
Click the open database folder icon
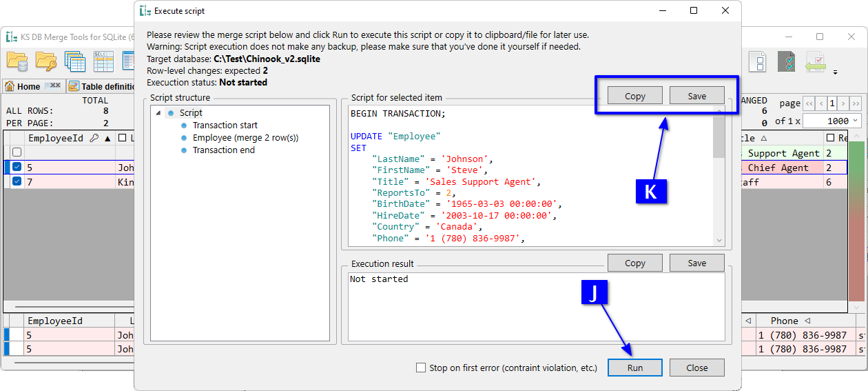click(x=17, y=62)
